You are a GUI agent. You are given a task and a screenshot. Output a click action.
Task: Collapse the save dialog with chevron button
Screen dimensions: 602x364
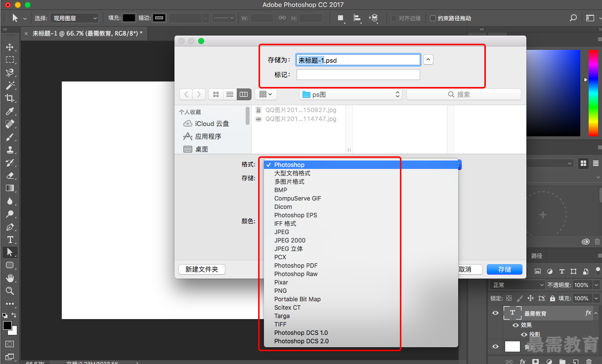[x=429, y=60]
